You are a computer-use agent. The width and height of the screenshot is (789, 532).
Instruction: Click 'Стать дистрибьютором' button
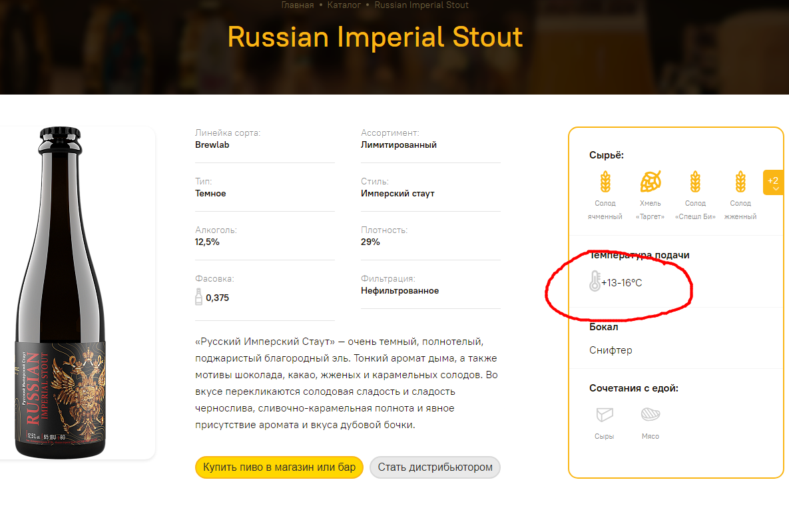coord(435,467)
